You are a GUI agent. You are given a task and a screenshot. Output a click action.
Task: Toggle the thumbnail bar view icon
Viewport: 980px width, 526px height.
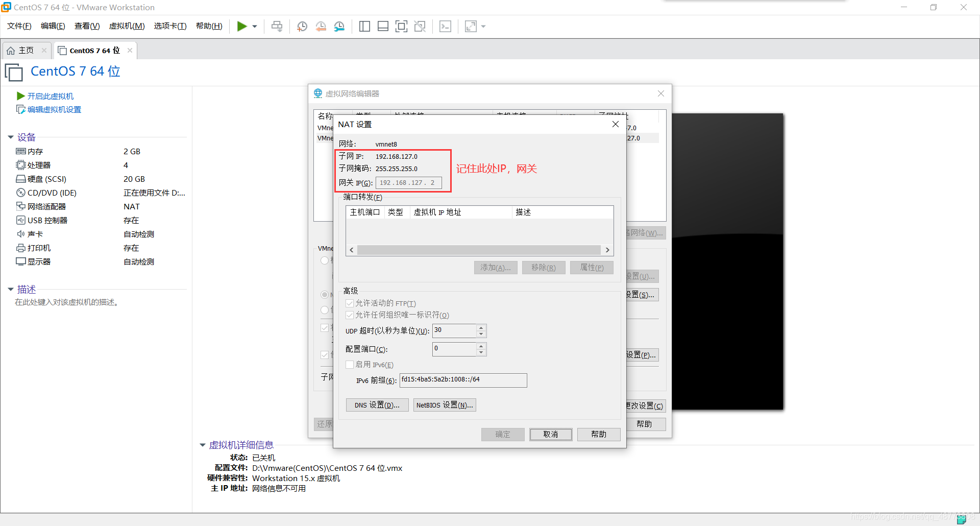point(383,26)
